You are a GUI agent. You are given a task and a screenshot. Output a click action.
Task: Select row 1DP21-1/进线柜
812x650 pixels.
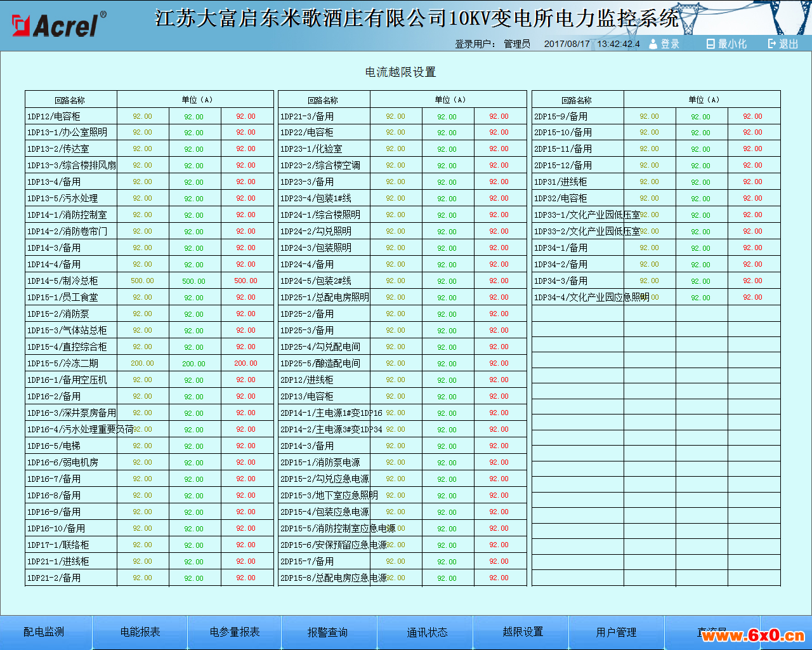(x=149, y=562)
